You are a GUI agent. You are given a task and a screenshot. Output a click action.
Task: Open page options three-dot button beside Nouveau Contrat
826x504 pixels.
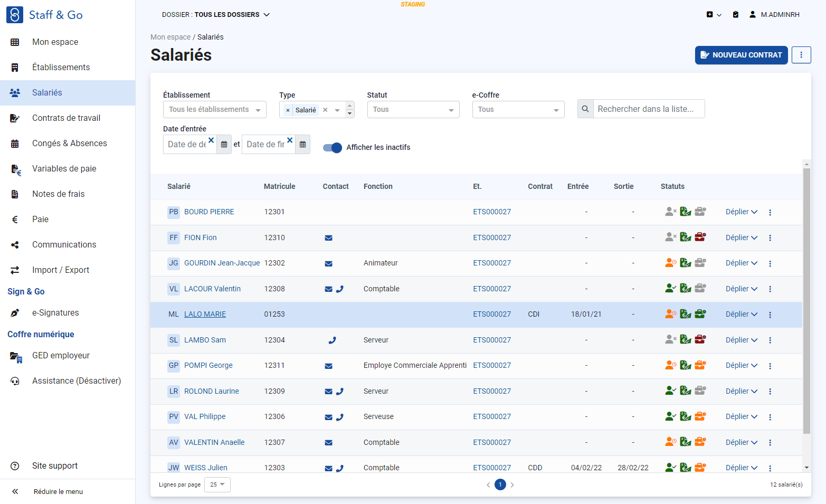tap(801, 55)
